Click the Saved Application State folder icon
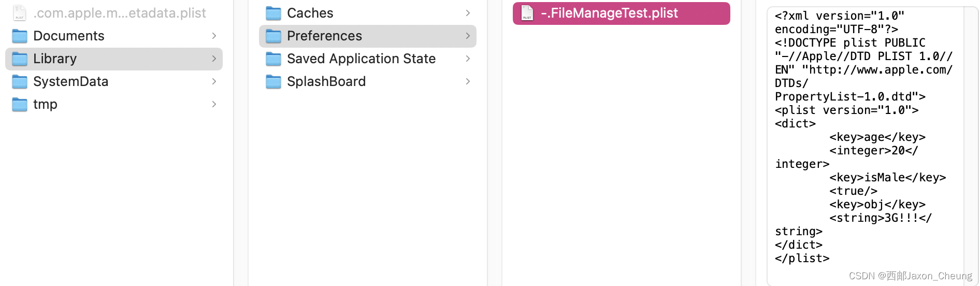980x286 pixels. 273,59
